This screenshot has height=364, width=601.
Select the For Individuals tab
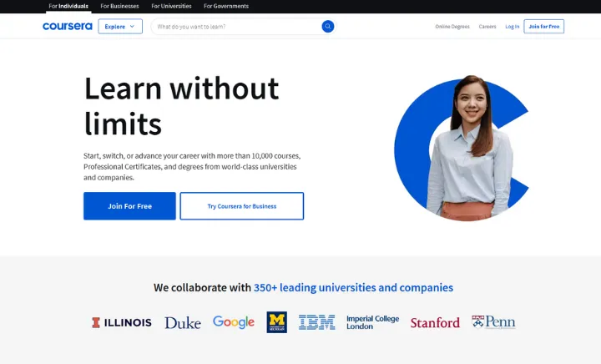click(68, 6)
